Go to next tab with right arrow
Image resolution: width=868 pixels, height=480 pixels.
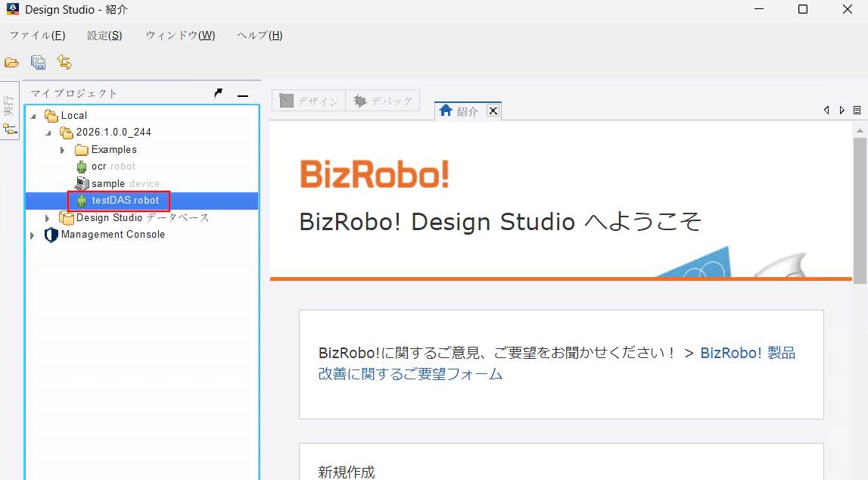pos(842,111)
